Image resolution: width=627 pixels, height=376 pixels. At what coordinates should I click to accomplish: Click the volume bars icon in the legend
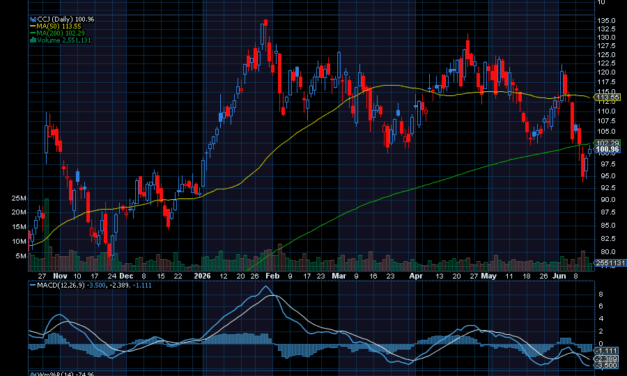(33, 40)
